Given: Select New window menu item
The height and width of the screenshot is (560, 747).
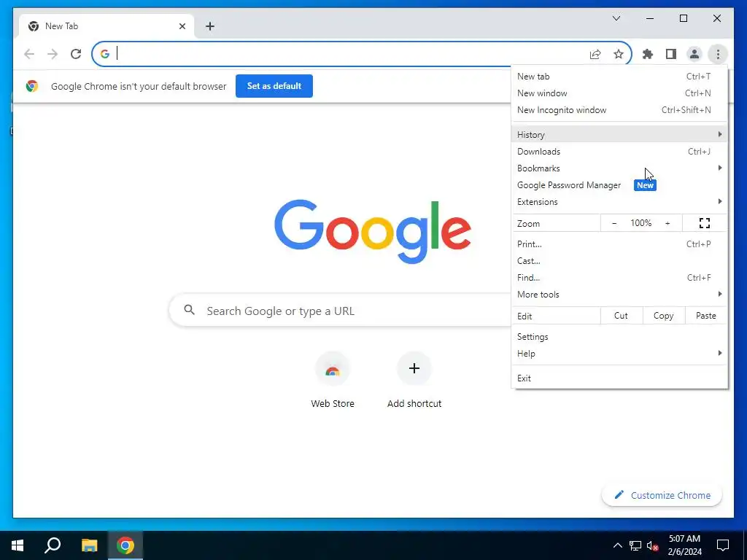Looking at the screenshot, I should (619, 93).
